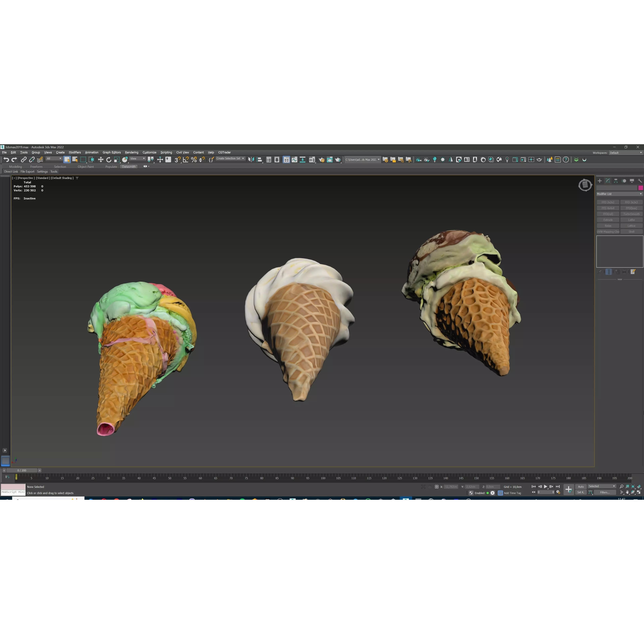
Task: Switch to the Modeling ribbon tab
Action: (x=15, y=167)
